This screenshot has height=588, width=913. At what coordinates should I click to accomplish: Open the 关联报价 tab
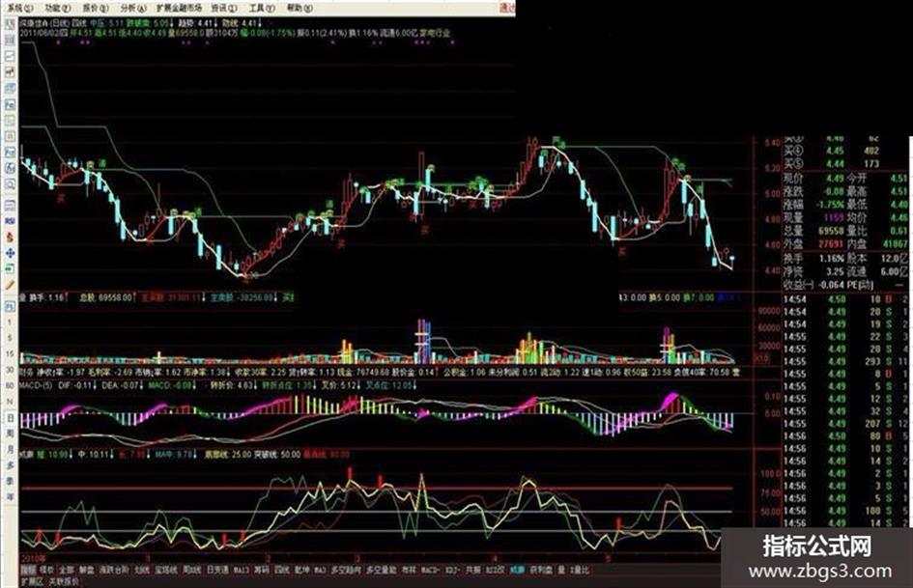click(64, 581)
